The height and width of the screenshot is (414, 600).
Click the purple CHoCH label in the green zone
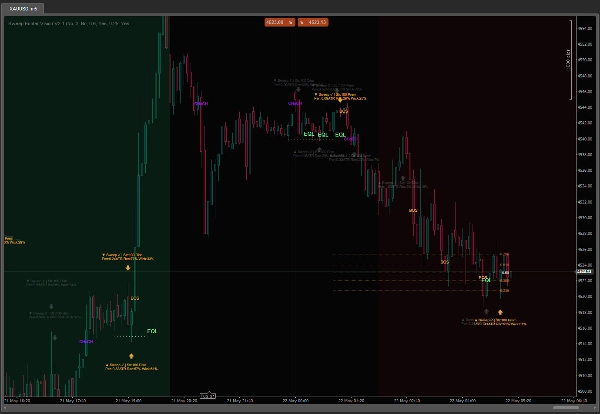click(x=86, y=341)
